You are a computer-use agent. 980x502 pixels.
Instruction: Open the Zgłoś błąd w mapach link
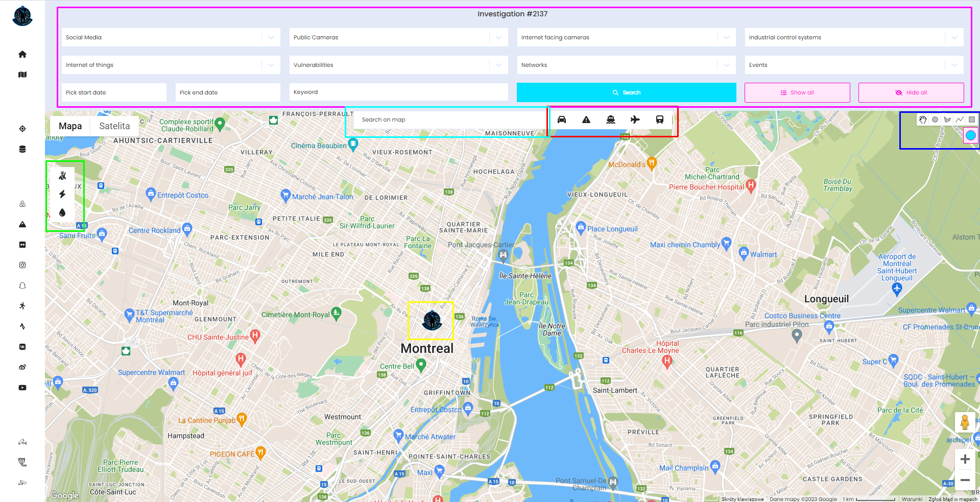(x=953, y=499)
